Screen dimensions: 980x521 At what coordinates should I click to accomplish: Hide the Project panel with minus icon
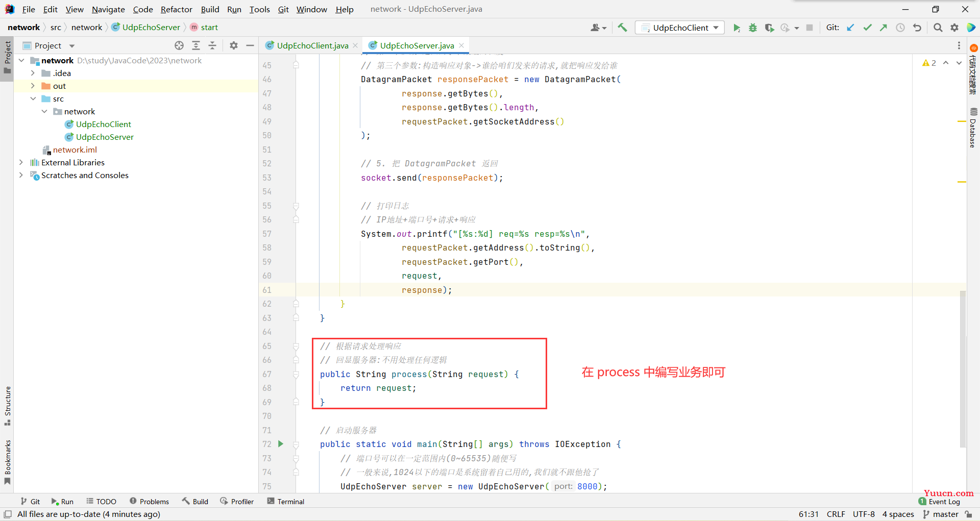(250, 45)
